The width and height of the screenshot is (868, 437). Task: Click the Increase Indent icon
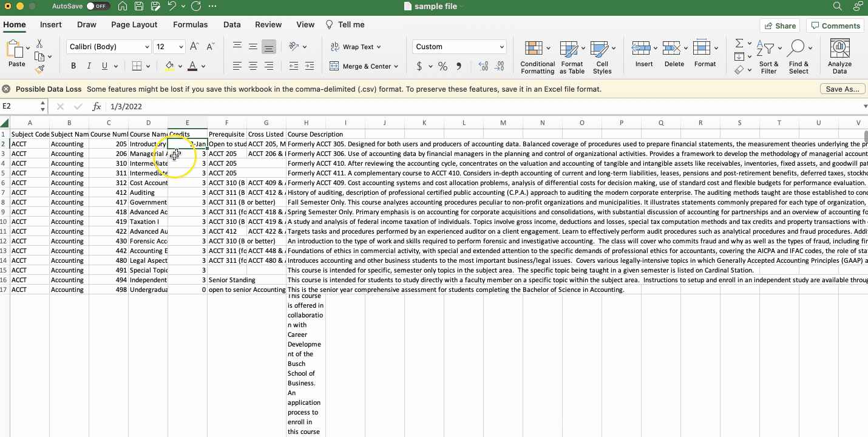click(x=310, y=66)
